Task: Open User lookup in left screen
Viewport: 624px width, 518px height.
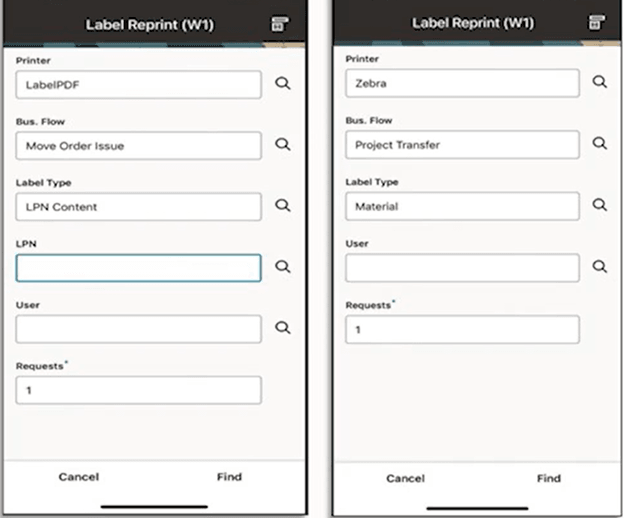Action: coord(283,328)
